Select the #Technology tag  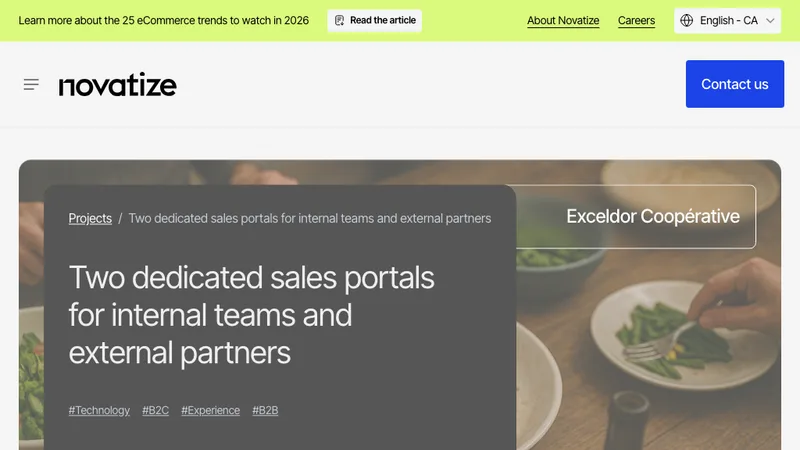pyautogui.click(x=99, y=410)
